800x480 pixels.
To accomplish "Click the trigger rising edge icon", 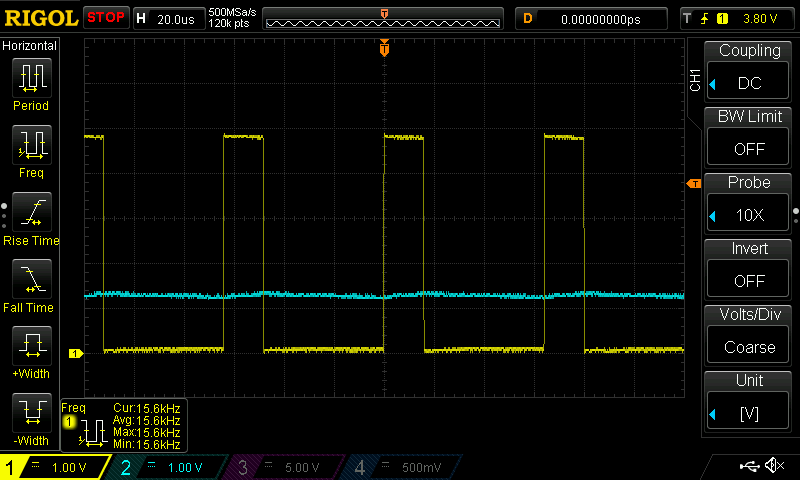I will [705, 19].
